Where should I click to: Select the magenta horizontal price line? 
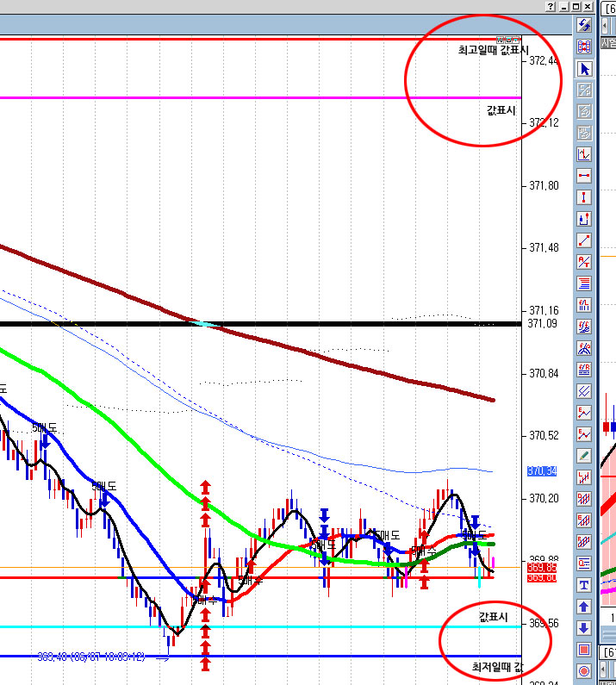point(258,98)
